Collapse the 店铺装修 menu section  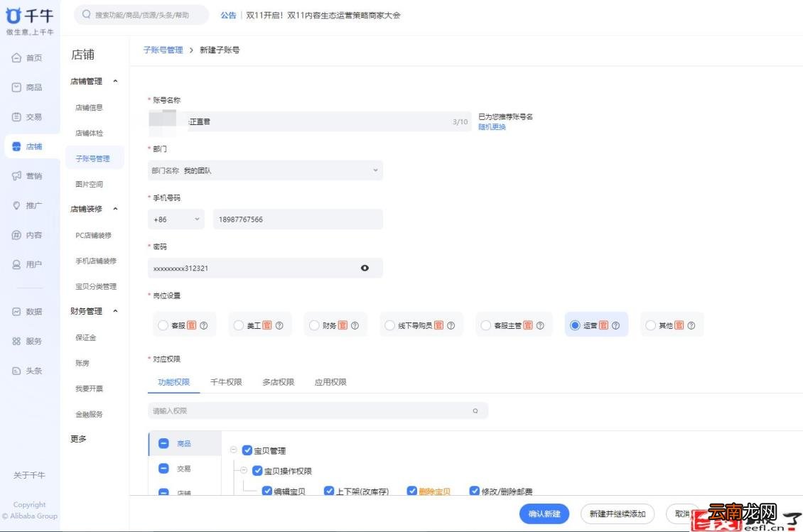coord(115,209)
